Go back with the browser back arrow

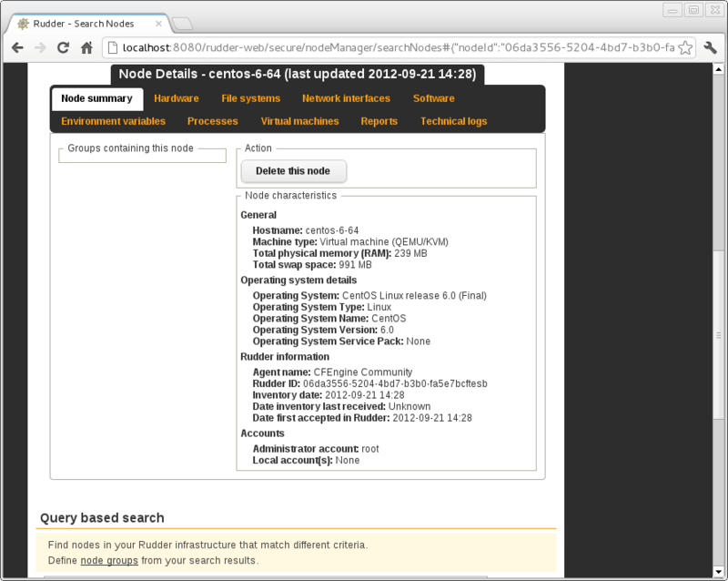17,47
